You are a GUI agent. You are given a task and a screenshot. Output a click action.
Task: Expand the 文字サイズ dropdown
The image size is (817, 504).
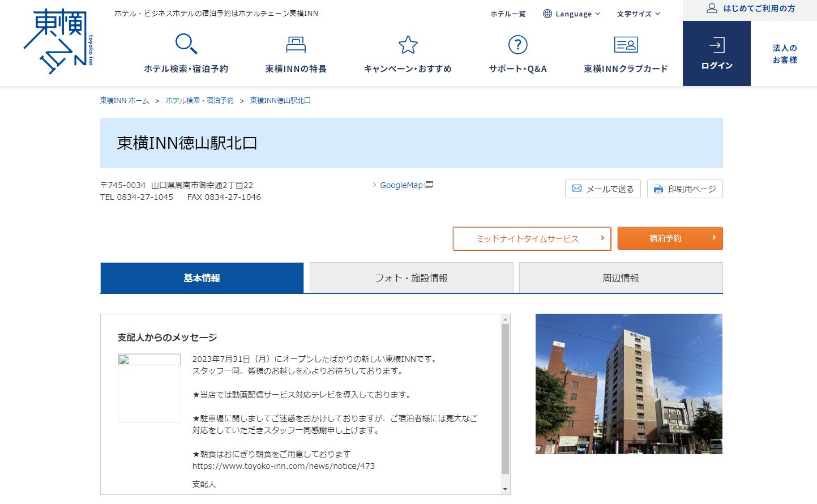click(639, 14)
